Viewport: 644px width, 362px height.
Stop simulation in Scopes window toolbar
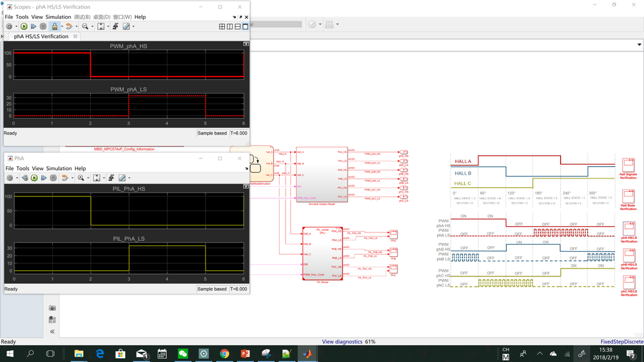[x=43, y=26]
